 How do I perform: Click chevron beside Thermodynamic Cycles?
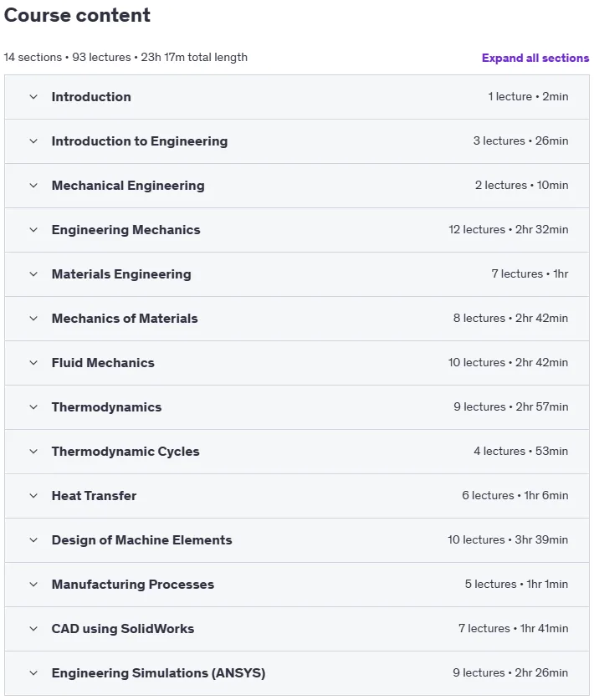[x=33, y=452]
